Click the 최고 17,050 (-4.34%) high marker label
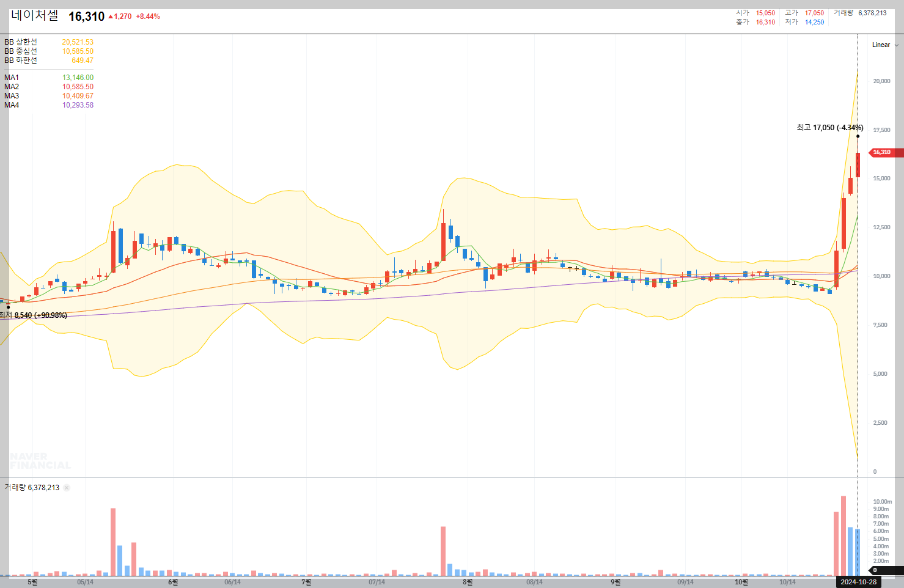The height and width of the screenshot is (588, 904). pyautogui.click(x=830, y=128)
